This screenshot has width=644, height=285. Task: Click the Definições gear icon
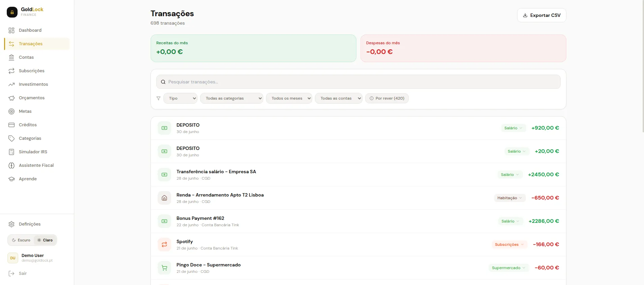[11, 224]
